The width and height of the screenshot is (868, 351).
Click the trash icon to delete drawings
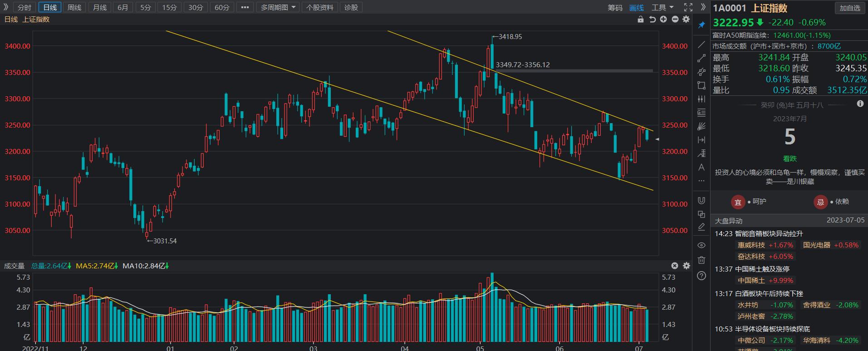click(701, 260)
